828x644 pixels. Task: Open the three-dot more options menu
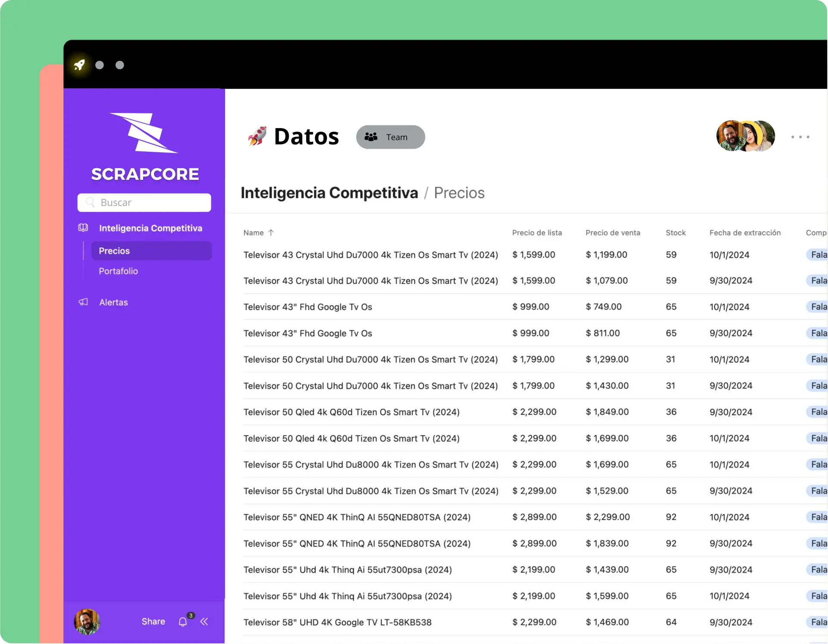pyautogui.click(x=800, y=137)
